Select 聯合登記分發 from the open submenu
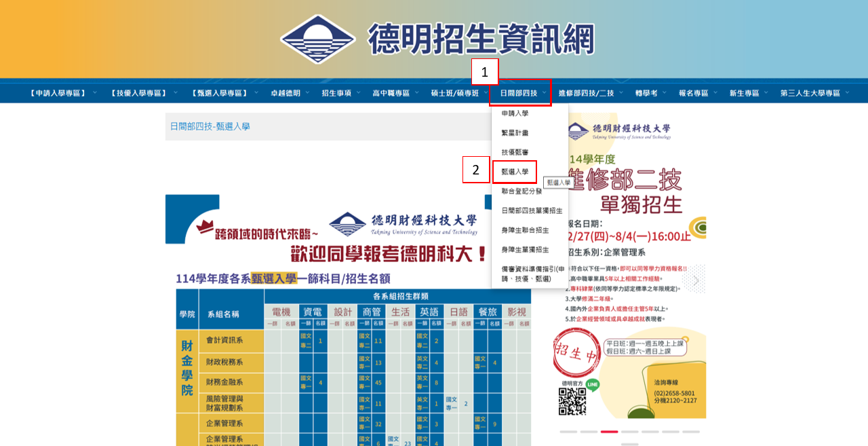This screenshot has height=446, width=868. coord(522,191)
